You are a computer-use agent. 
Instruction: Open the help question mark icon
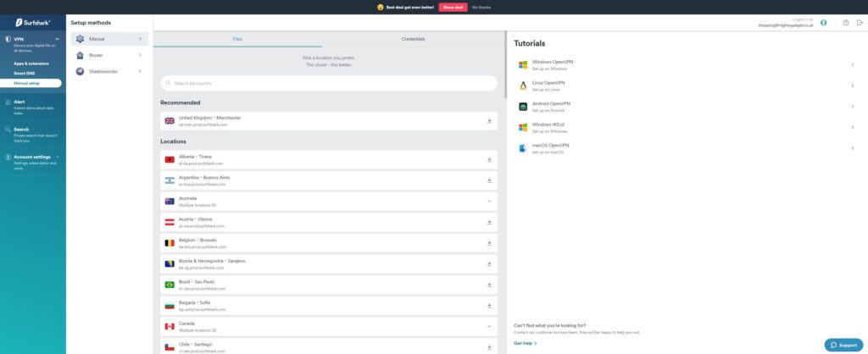pos(845,23)
